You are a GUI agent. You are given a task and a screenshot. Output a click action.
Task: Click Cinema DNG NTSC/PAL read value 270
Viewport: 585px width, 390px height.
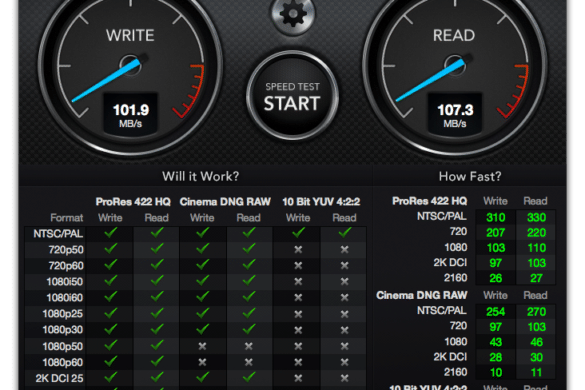(x=536, y=312)
